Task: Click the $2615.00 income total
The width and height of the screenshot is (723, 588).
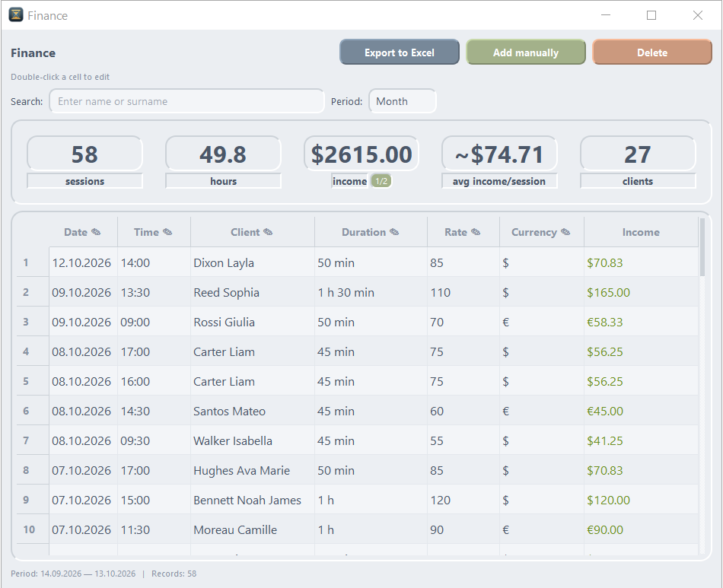Action: (361, 154)
